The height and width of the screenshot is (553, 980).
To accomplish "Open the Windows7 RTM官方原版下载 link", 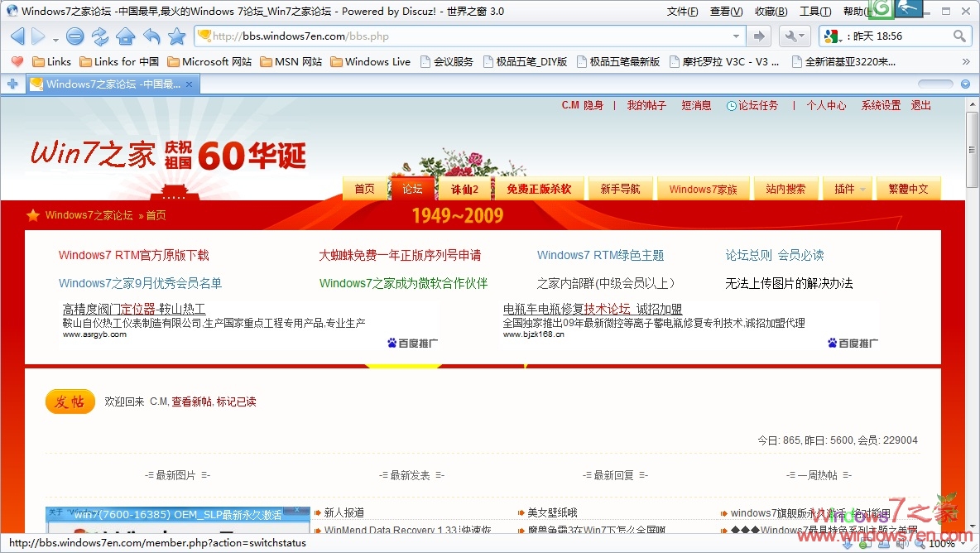I will tap(133, 255).
